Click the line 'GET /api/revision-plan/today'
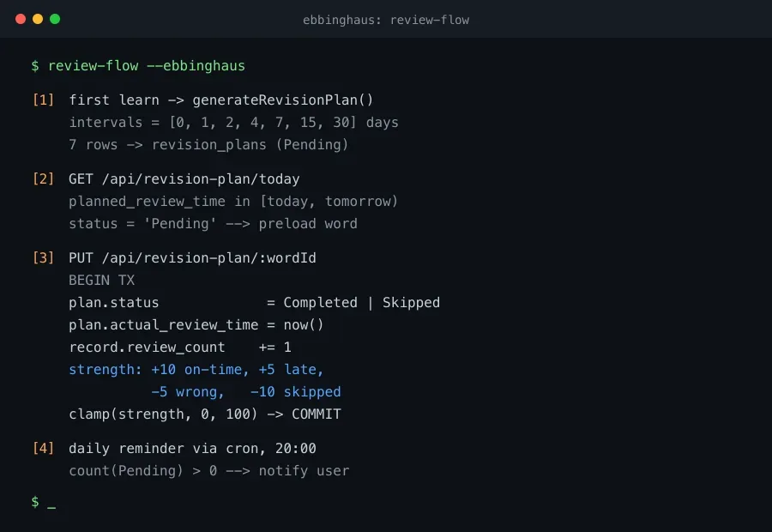This screenshot has width=772, height=532. [184, 178]
